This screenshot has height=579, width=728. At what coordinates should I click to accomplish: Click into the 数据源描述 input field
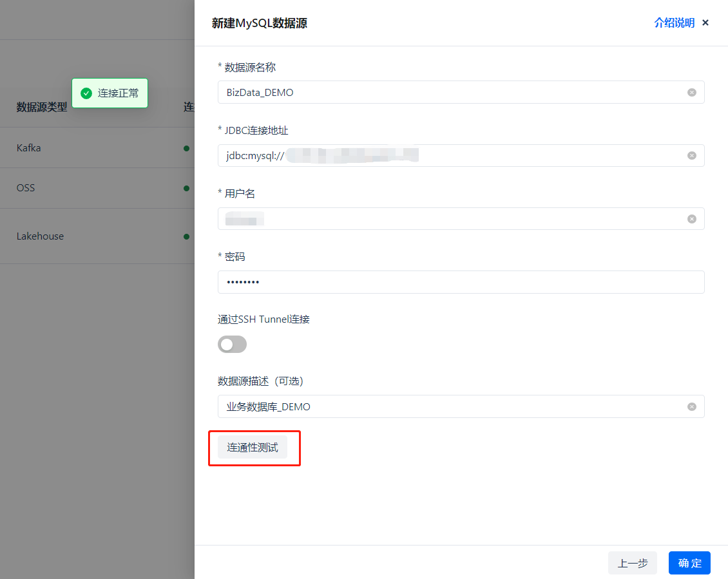[451, 406]
